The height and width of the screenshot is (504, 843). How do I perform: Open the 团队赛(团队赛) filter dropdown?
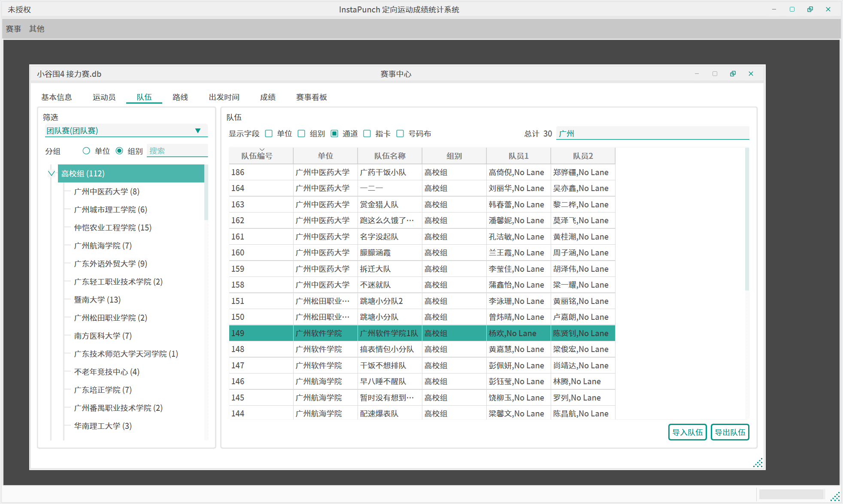[x=198, y=131]
